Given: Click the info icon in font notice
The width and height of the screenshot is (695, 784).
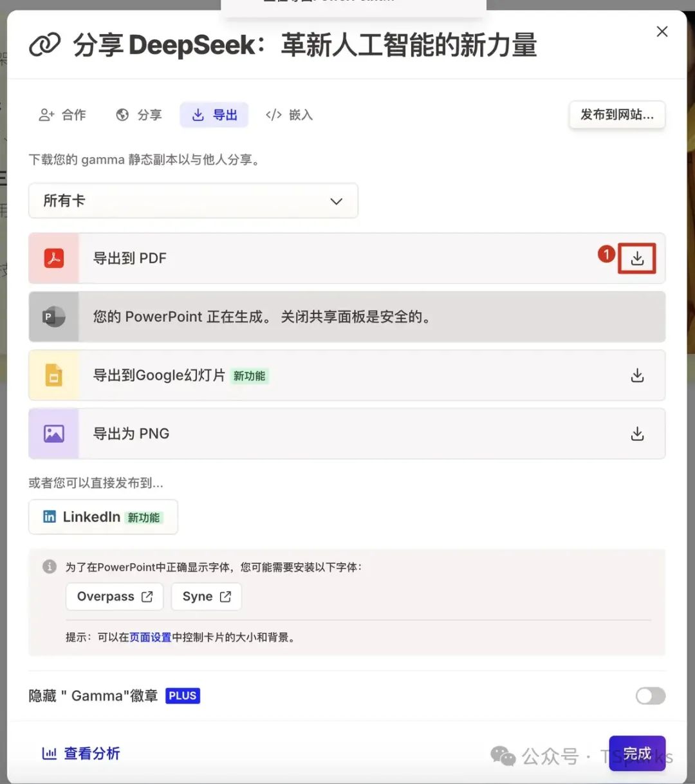Looking at the screenshot, I should click(x=50, y=566).
